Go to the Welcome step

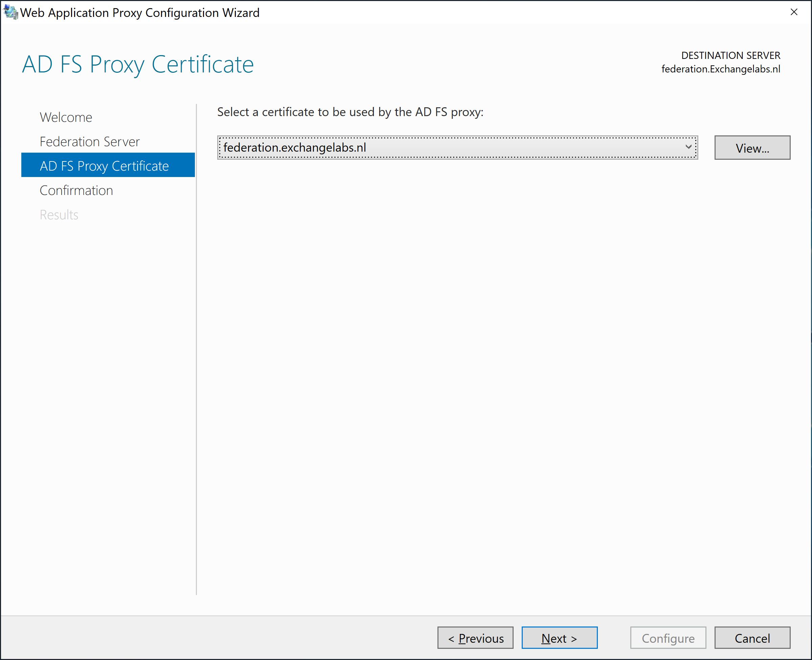pyautogui.click(x=66, y=117)
